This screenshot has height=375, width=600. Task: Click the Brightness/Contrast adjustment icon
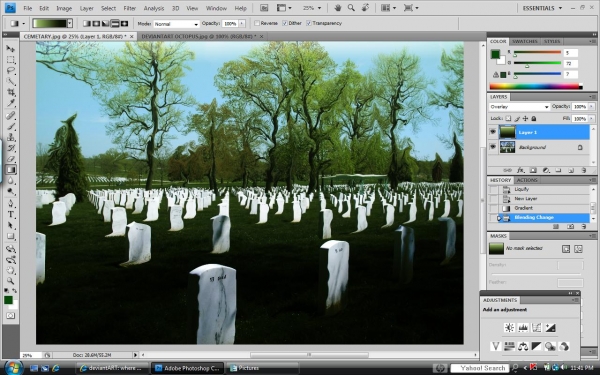(509, 328)
